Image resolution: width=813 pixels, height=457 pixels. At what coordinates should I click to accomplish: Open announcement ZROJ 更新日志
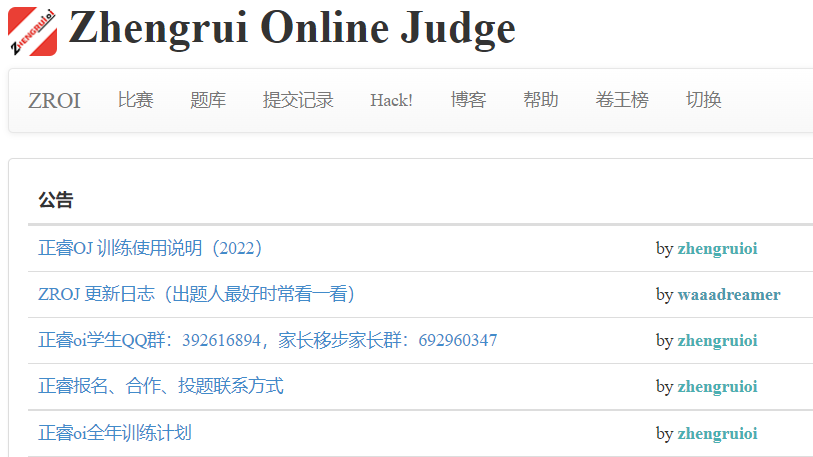point(197,294)
